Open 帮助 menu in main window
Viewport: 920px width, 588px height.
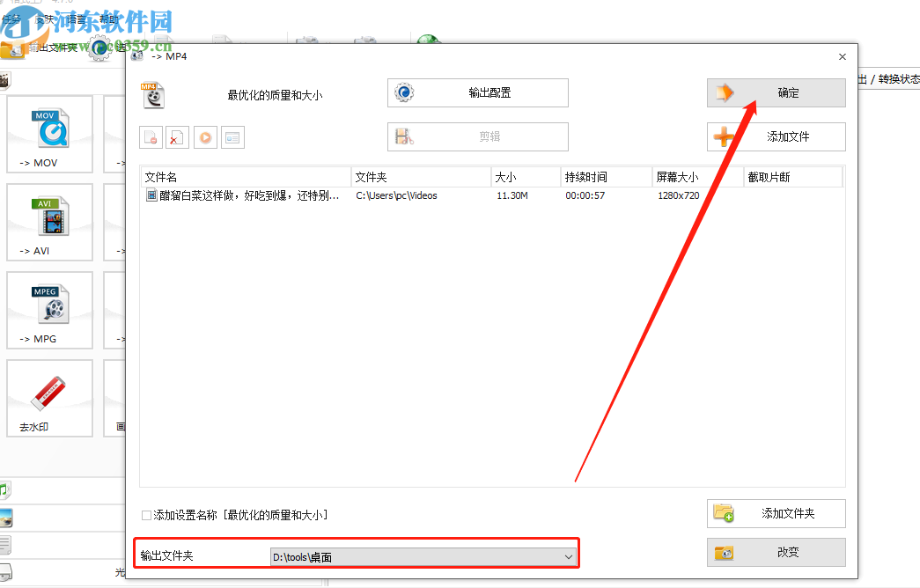click(x=109, y=19)
